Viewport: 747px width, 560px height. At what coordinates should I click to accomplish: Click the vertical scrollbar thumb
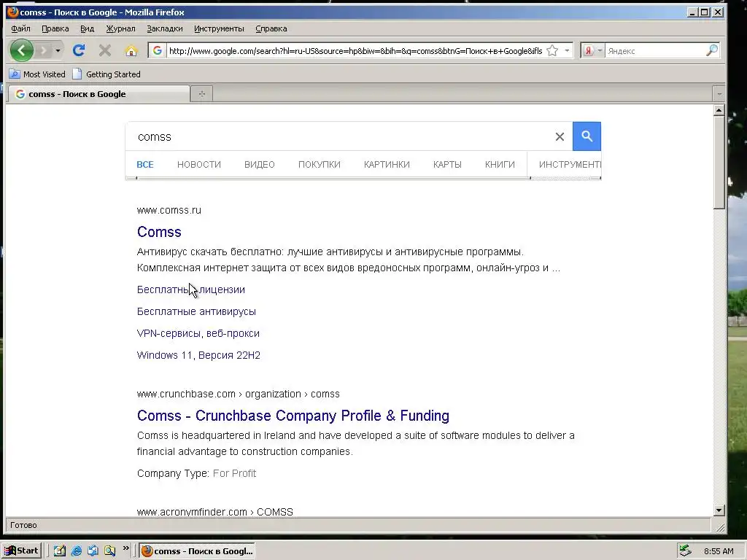click(719, 163)
